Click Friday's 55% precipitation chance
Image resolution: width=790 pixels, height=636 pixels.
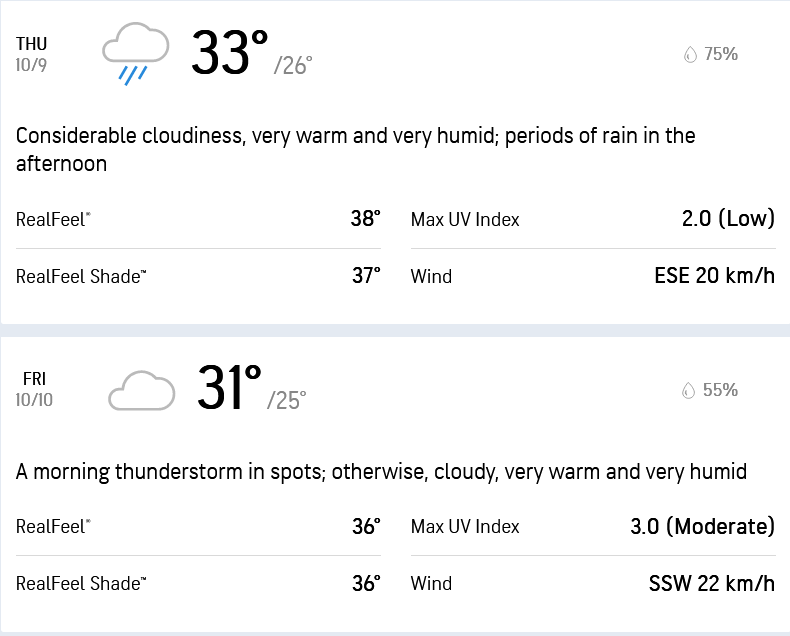click(x=721, y=391)
